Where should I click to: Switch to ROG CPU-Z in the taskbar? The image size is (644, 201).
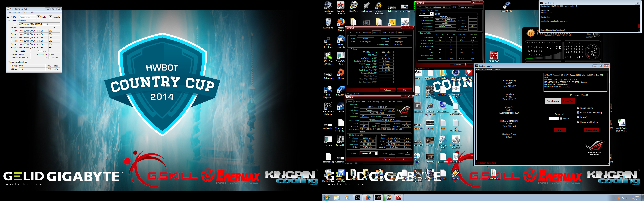398,198
